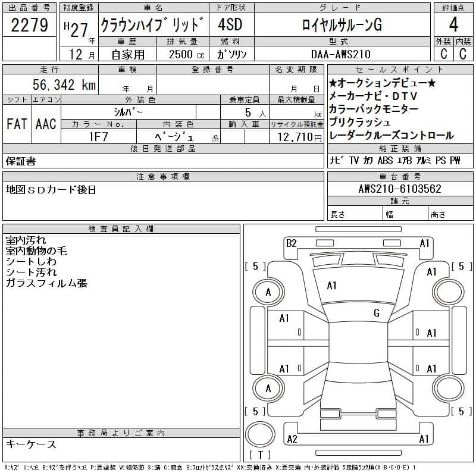Click the lot number 2279
This screenshot has height=476, width=476.
pyautogui.click(x=30, y=26)
